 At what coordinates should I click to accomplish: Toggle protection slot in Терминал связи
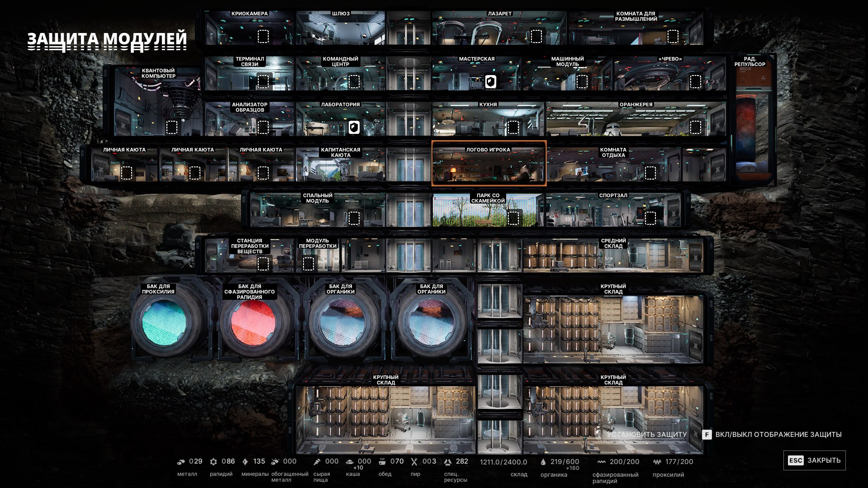(x=263, y=82)
